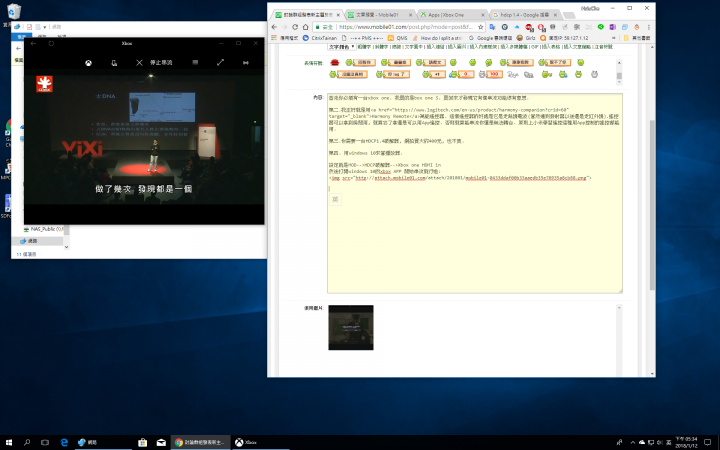Click the 插入連結 insert link option
Screen dimensions: 720x450
(435, 47)
